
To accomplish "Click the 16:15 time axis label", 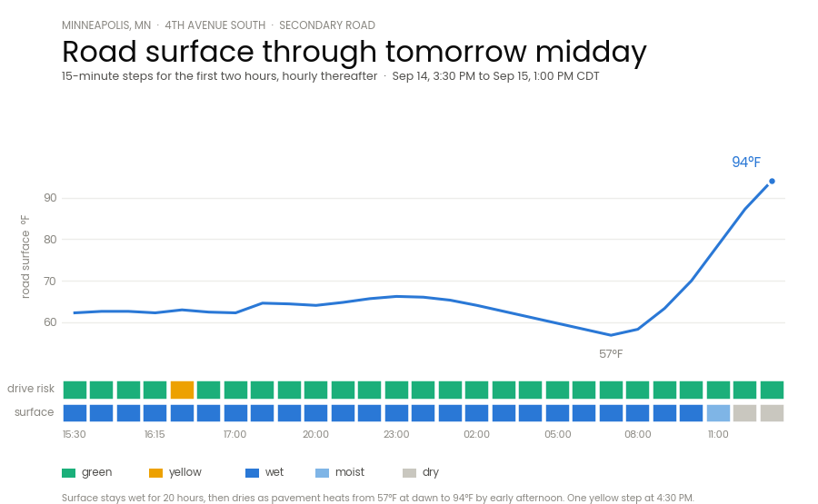I will pyautogui.click(x=155, y=434).
